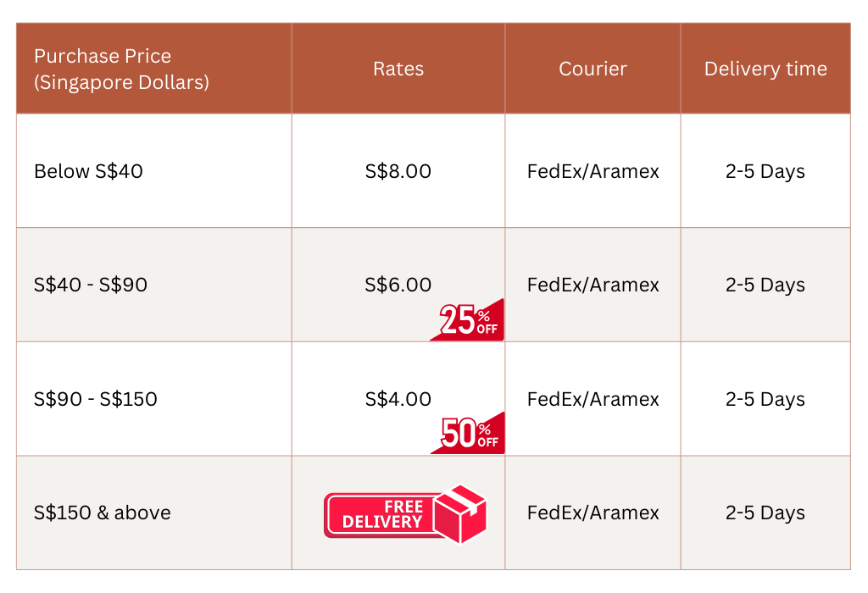The width and height of the screenshot is (868, 593).
Task: Click the S$40 - S$90 price cell
Action: coord(91,285)
